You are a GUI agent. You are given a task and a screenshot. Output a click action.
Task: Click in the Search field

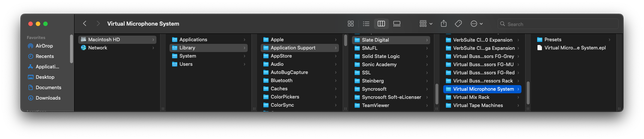(558, 24)
